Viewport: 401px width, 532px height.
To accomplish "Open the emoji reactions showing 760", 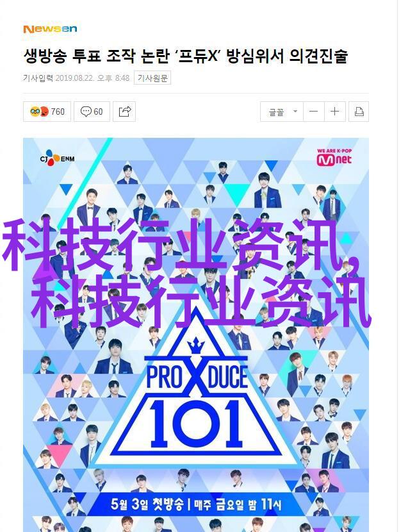I will (x=47, y=112).
